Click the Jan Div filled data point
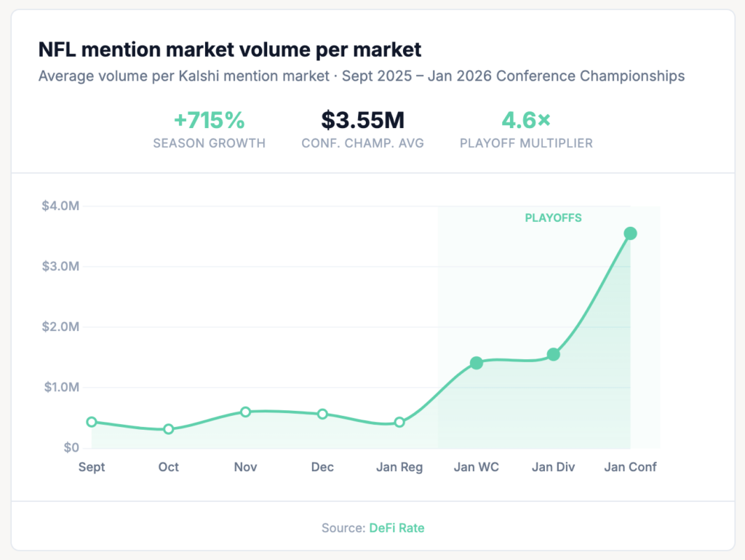This screenshot has width=745, height=560. click(x=553, y=354)
